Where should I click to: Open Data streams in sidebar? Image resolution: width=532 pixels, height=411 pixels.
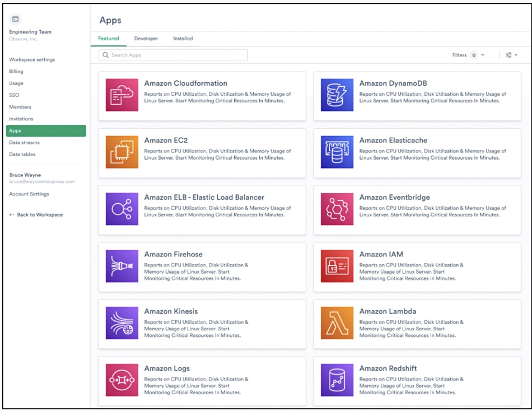pos(25,143)
